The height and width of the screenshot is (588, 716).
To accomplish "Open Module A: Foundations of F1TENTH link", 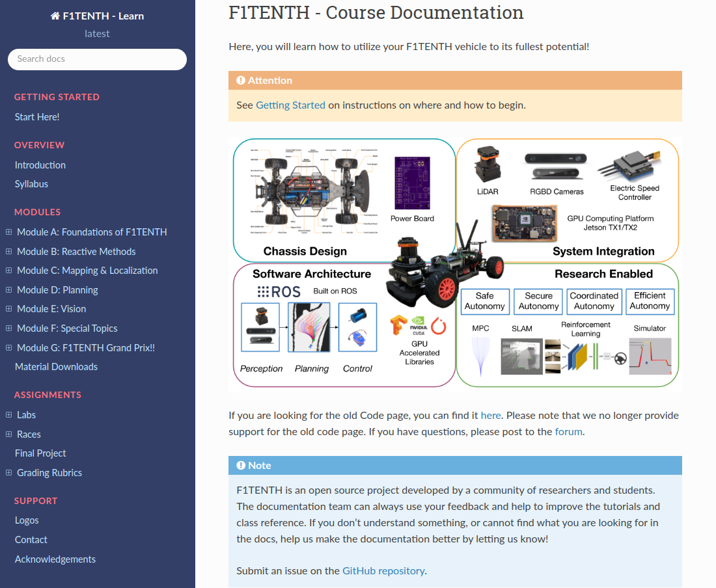I will pos(92,232).
